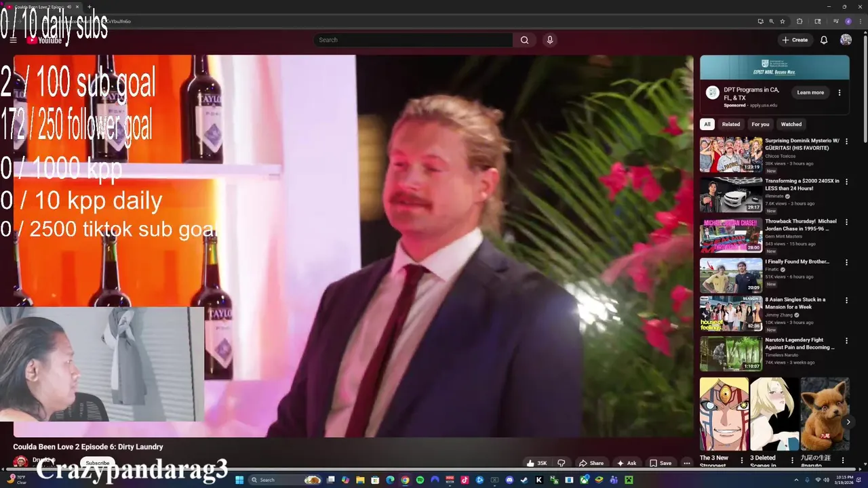Subscribe to the channel
This screenshot has height=488, width=868.
click(x=97, y=463)
